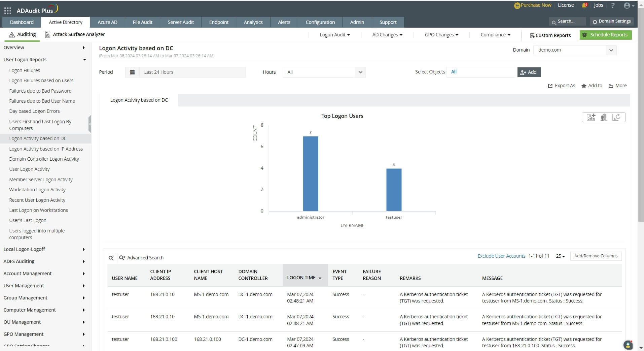Open the Compliance menu
The width and height of the screenshot is (644, 351).
tap(495, 35)
